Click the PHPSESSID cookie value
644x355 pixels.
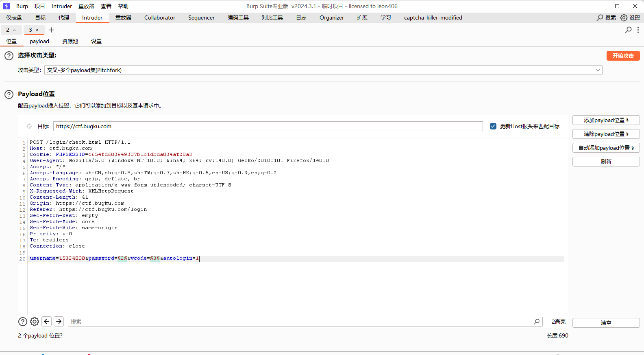tap(140, 155)
